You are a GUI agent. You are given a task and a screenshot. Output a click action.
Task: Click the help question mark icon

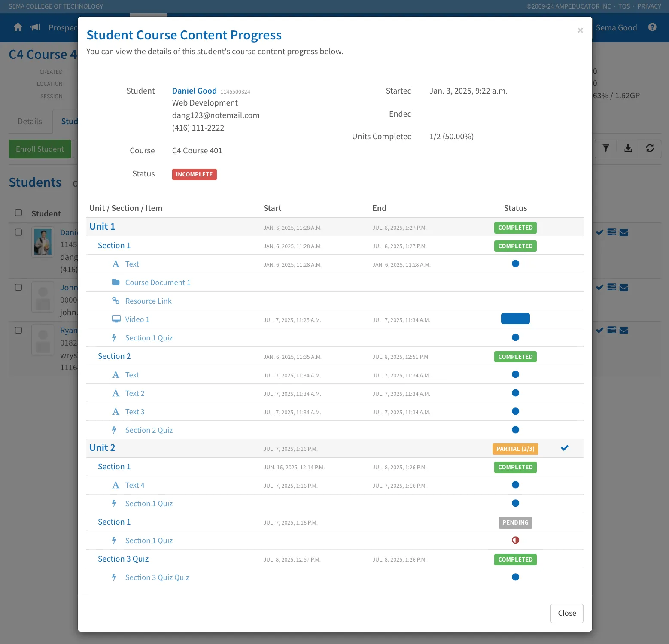pyautogui.click(x=652, y=27)
